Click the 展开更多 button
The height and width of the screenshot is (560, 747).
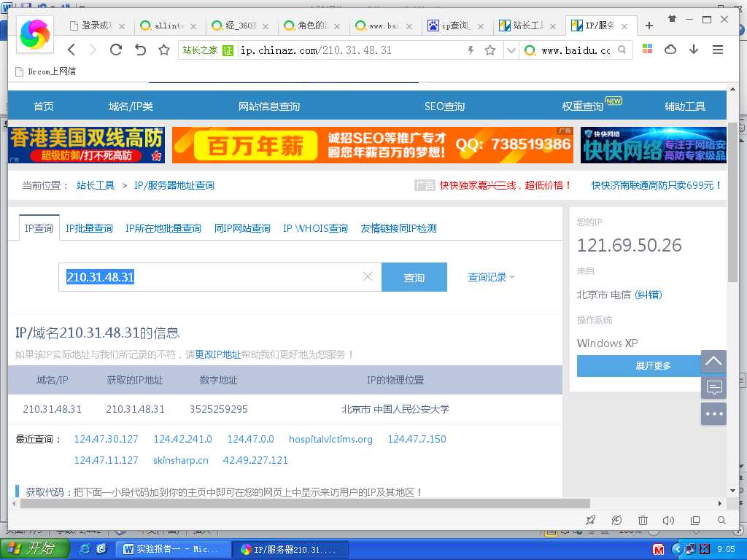coord(639,366)
